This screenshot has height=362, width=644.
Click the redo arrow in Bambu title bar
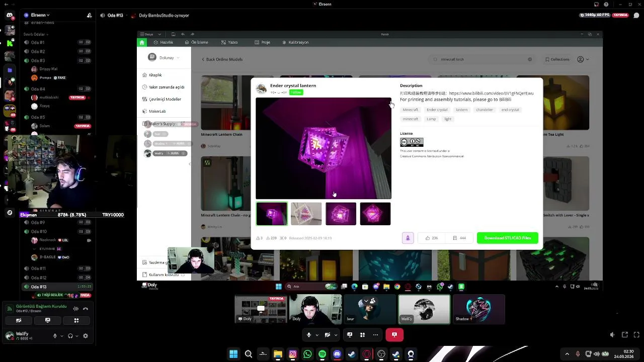[x=192, y=34]
